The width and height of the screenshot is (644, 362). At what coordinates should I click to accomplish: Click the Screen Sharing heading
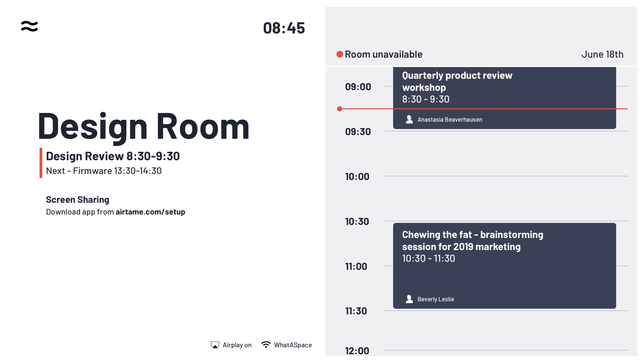pos(77,200)
